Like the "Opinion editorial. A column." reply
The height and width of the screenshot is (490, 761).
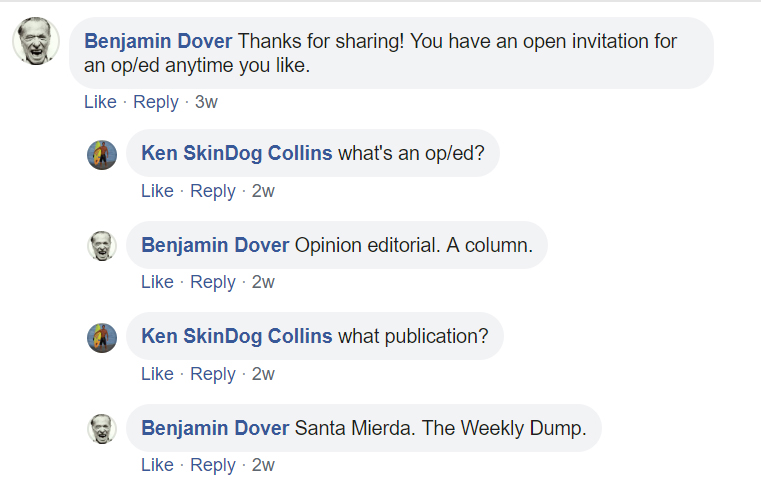click(157, 282)
